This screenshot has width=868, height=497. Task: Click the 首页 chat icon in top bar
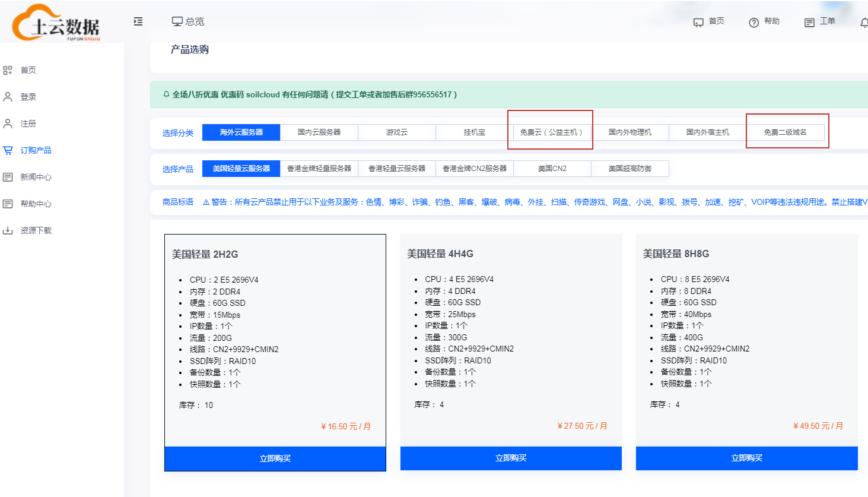(699, 20)
